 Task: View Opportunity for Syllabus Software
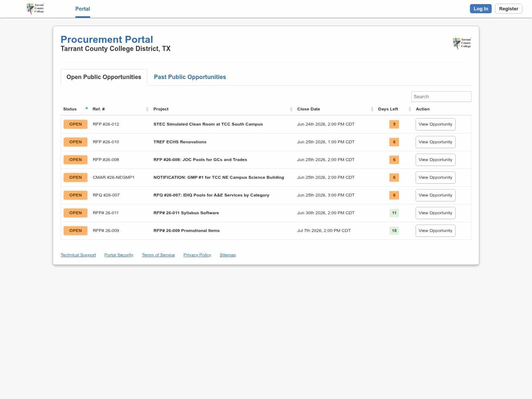[x=435, y=213]
